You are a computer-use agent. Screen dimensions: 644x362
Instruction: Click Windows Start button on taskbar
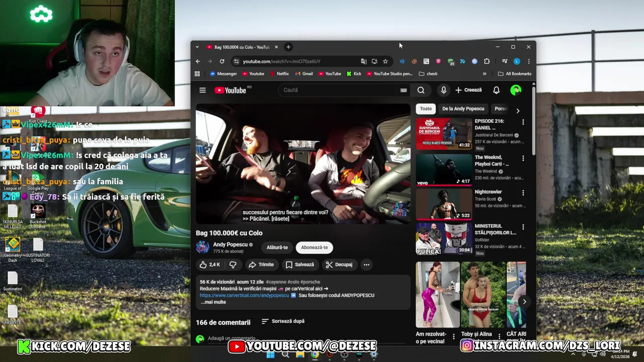[x=270, y=354]
